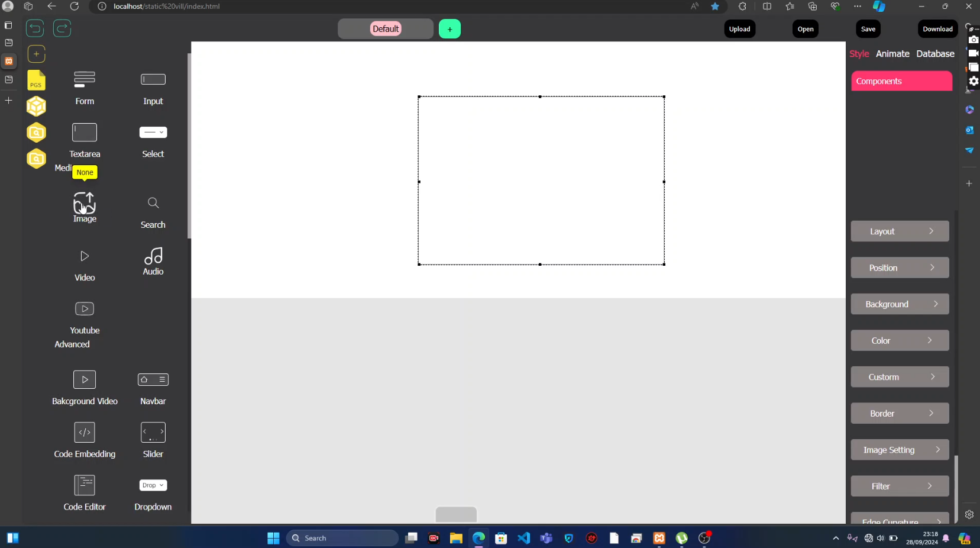Screen dimensions: 980x548
Task: Insert the Audio component
Action: (153, 262)
